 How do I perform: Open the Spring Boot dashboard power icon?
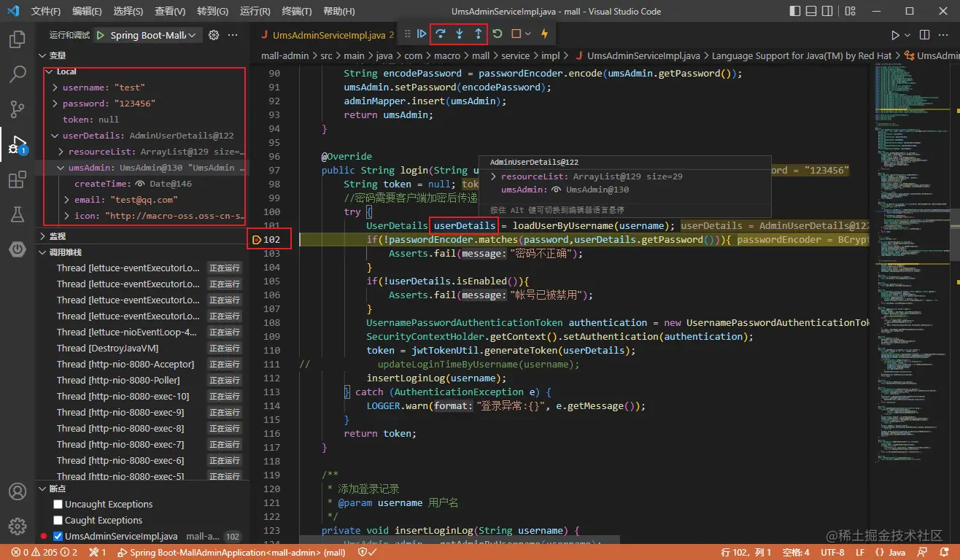pos(18,249)
